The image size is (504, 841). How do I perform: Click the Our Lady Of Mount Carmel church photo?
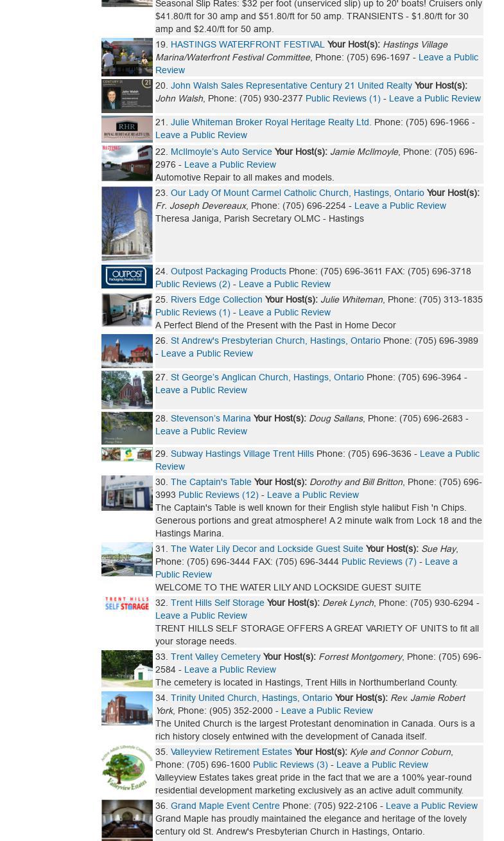click(126, 224)
